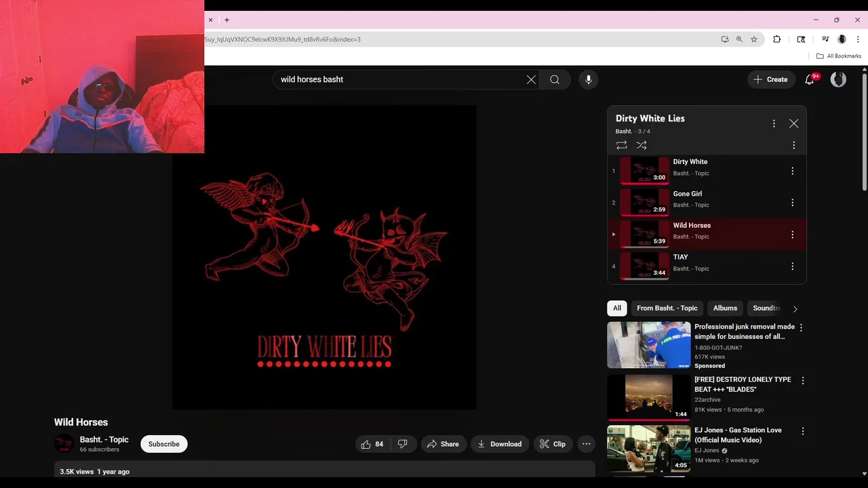
Task: Select the Albums filter chip
Action: click(x=725, y=308)
